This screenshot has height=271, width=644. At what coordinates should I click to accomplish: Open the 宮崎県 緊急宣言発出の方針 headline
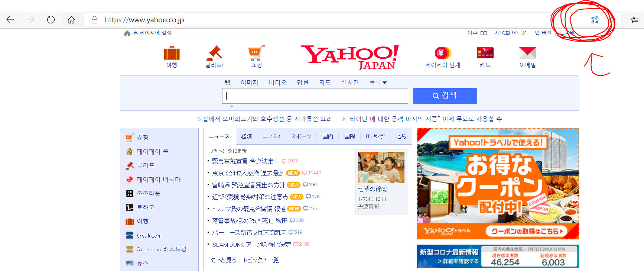tap(248, 185)
